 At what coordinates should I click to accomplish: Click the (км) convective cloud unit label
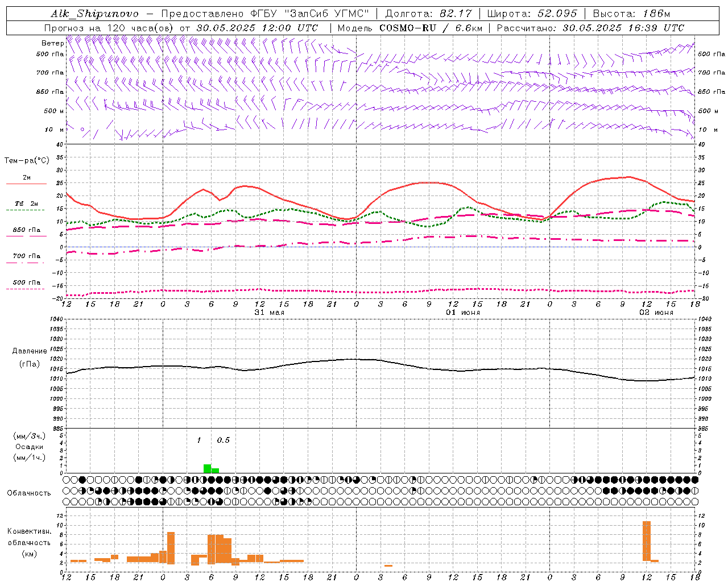pyautogui.click(x=29, y=554)
